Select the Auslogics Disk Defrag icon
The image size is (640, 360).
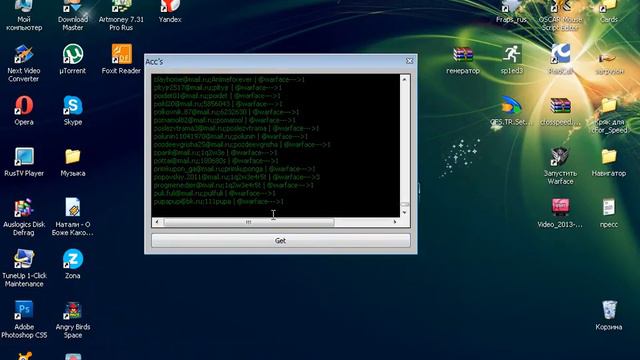24,217
